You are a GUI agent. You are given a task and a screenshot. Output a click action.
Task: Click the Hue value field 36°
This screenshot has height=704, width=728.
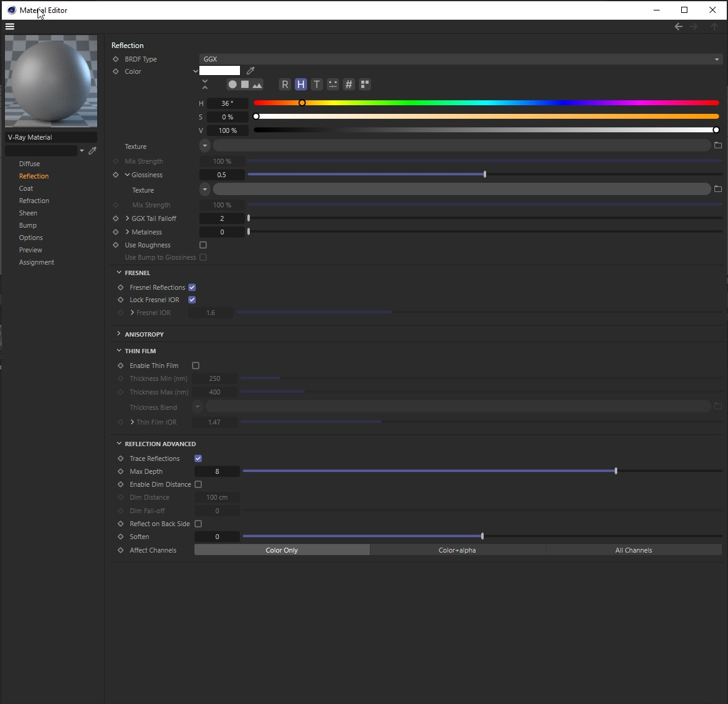point(228,103)
